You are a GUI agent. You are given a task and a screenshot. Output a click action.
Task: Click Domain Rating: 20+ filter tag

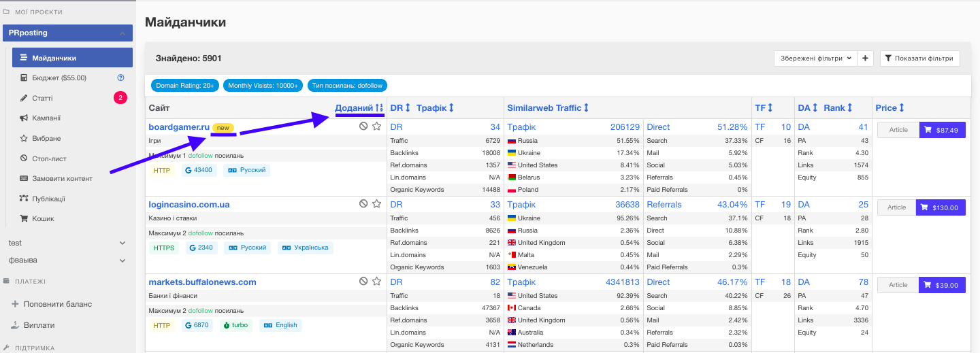click(185, 86)
